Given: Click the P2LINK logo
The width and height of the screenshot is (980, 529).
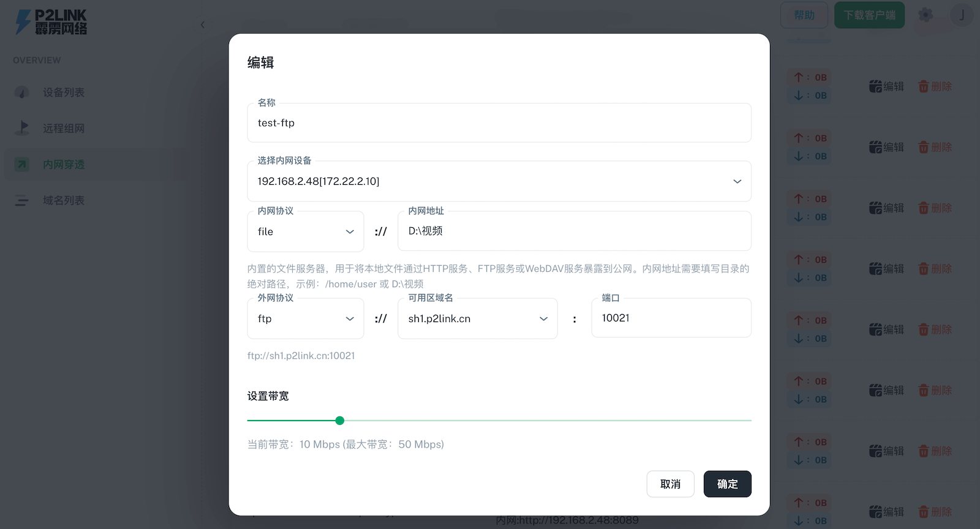Looking at the screenshot, I should click(x=51, y=22).
